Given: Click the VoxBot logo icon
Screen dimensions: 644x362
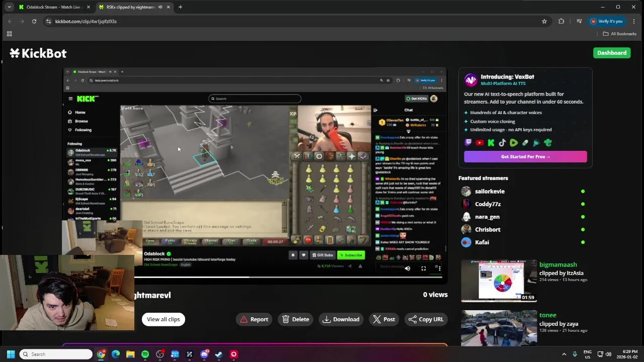Looking at the screenshot, I should pyautogui.click(x=470, y=80).
